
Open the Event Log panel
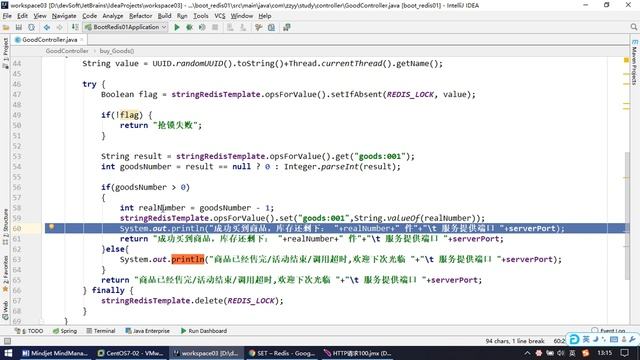609,331
